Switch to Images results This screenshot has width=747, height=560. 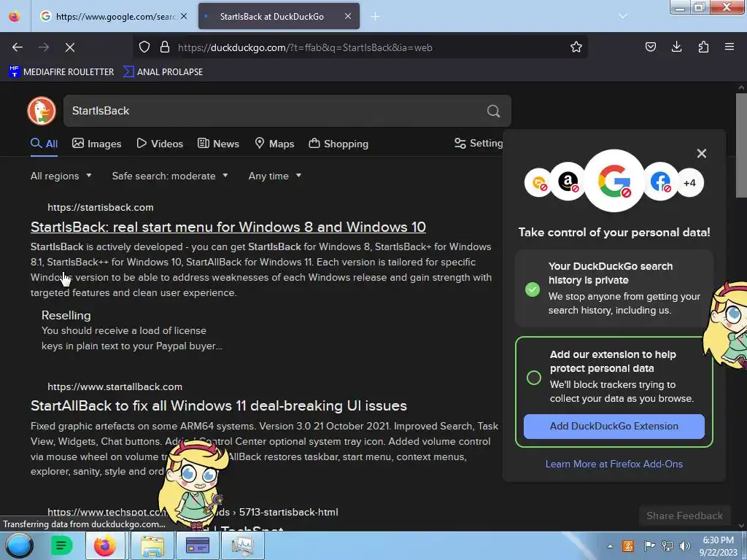click(97, 144)
